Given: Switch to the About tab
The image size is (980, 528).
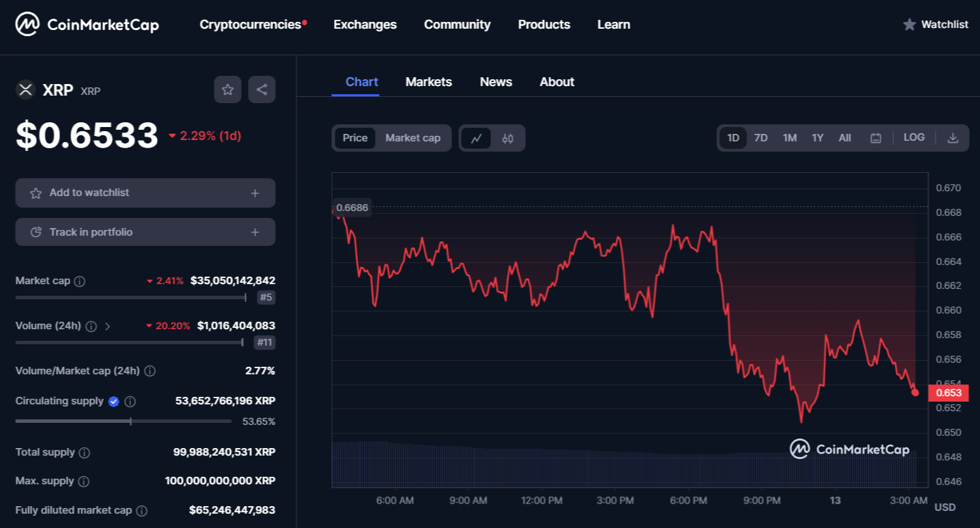Looking at the screenshot, I should [x=557, y=82].
